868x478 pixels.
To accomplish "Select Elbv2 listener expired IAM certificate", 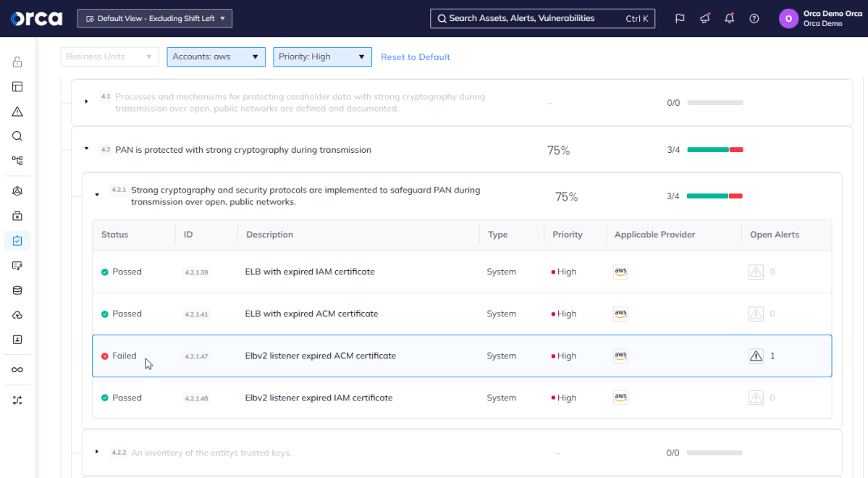I will coord(319,398).
